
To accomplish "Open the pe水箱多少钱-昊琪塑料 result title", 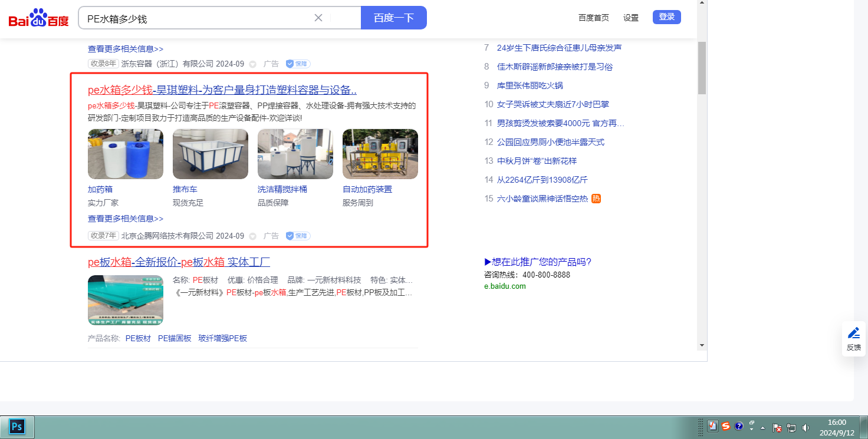I will click(x=222, y=90).
